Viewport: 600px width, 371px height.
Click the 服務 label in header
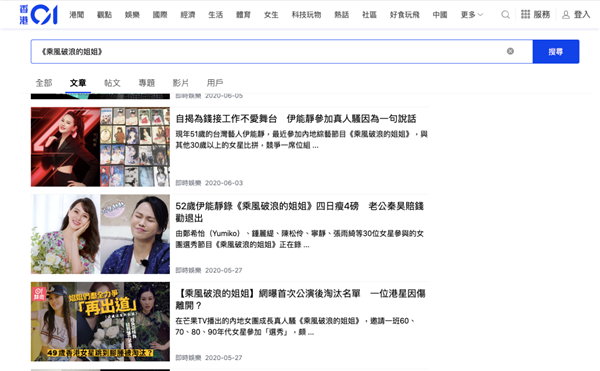click(x=542, y=15)
